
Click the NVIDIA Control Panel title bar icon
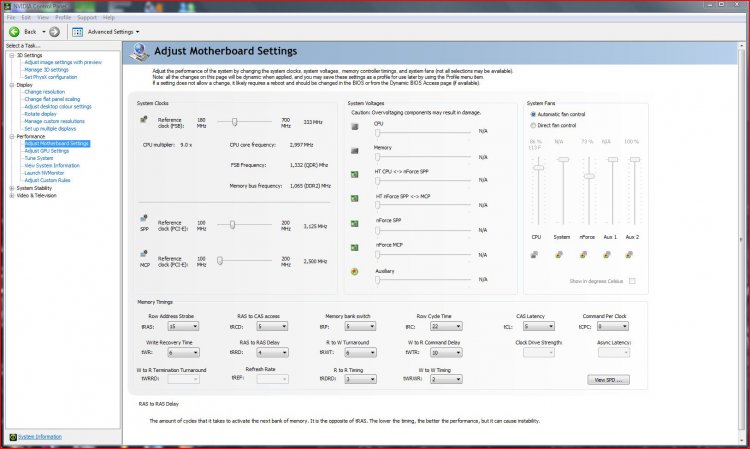(7, 6)
